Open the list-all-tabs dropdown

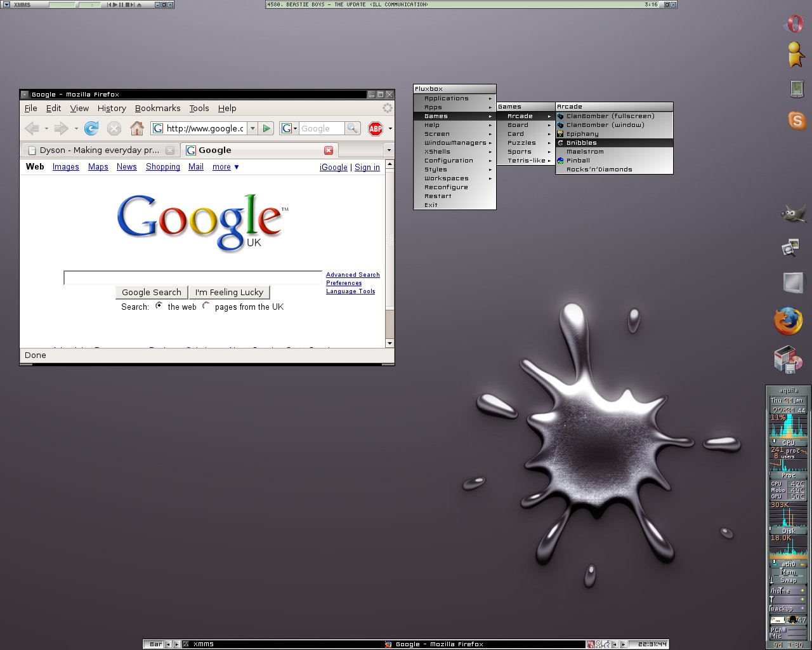(x=388, y=150)
